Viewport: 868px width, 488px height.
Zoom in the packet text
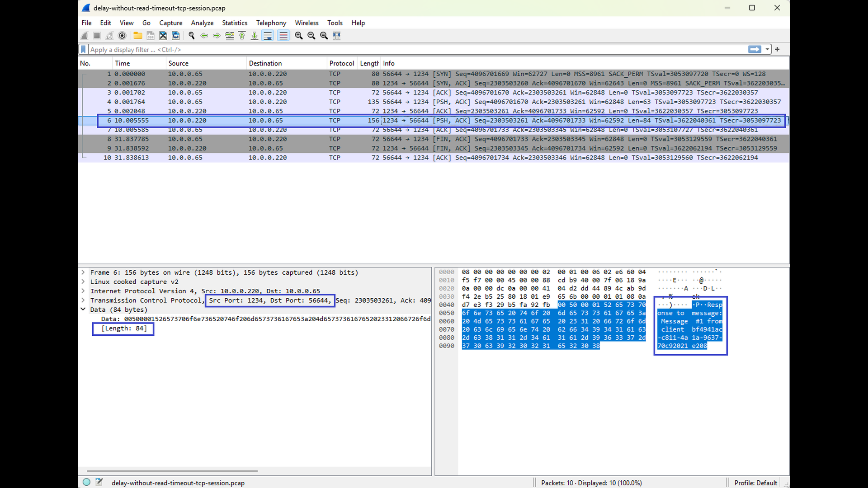coord(299,36)
